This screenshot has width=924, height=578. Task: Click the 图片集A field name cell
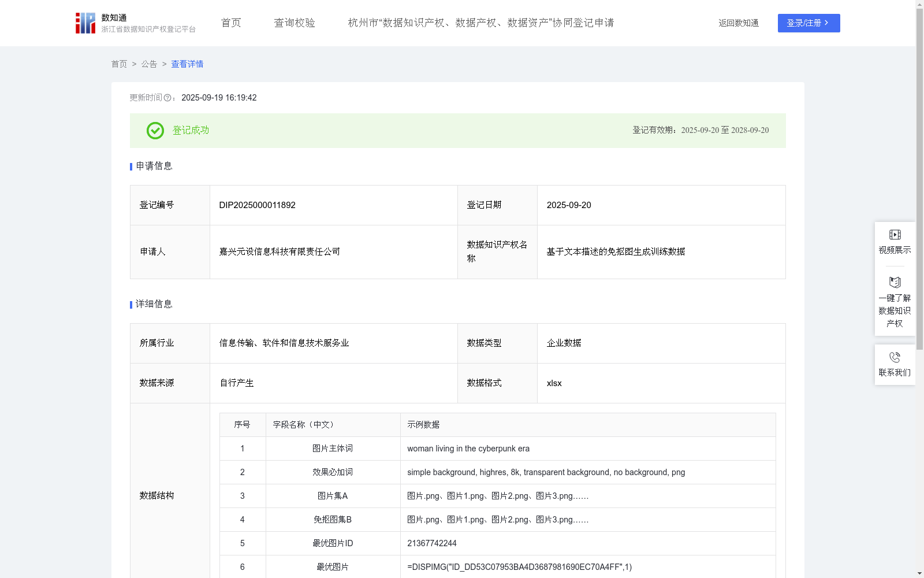click(333, 496)
